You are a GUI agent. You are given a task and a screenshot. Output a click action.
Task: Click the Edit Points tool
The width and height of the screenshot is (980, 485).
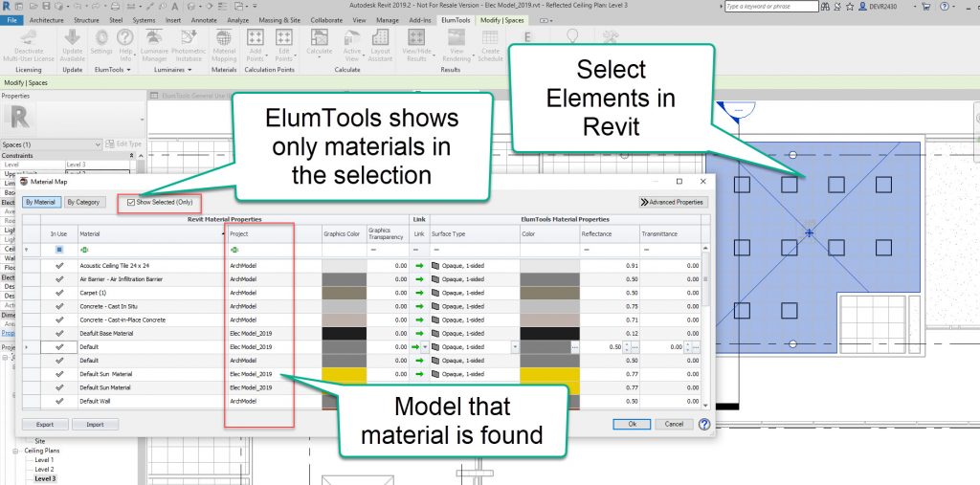click(x=284, y=37)
